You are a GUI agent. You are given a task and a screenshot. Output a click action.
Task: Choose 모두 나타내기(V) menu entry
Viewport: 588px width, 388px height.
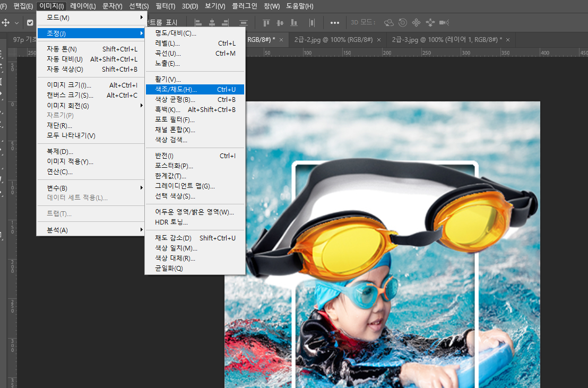(x=91, y=135)
